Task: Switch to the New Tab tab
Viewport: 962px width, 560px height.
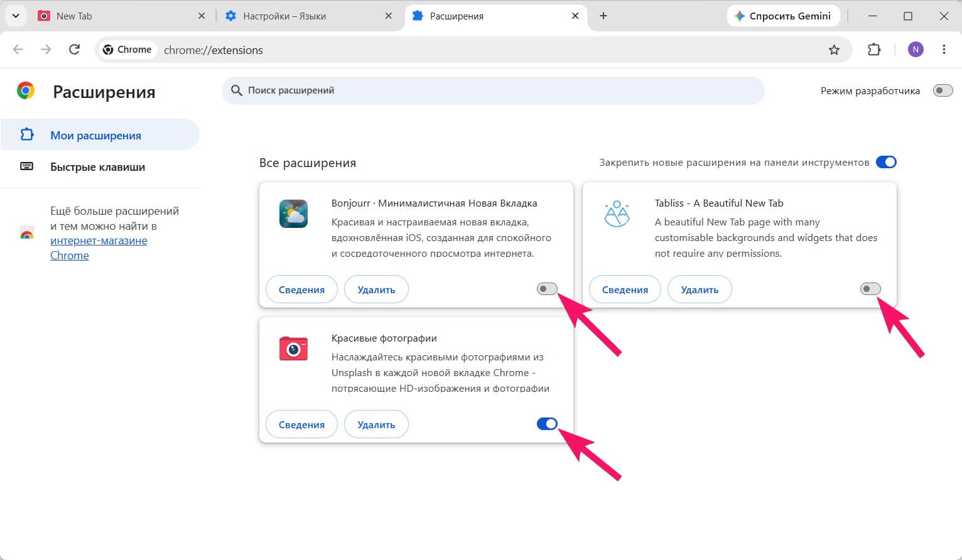Action: pyautogui.click(x=122, y=16)
